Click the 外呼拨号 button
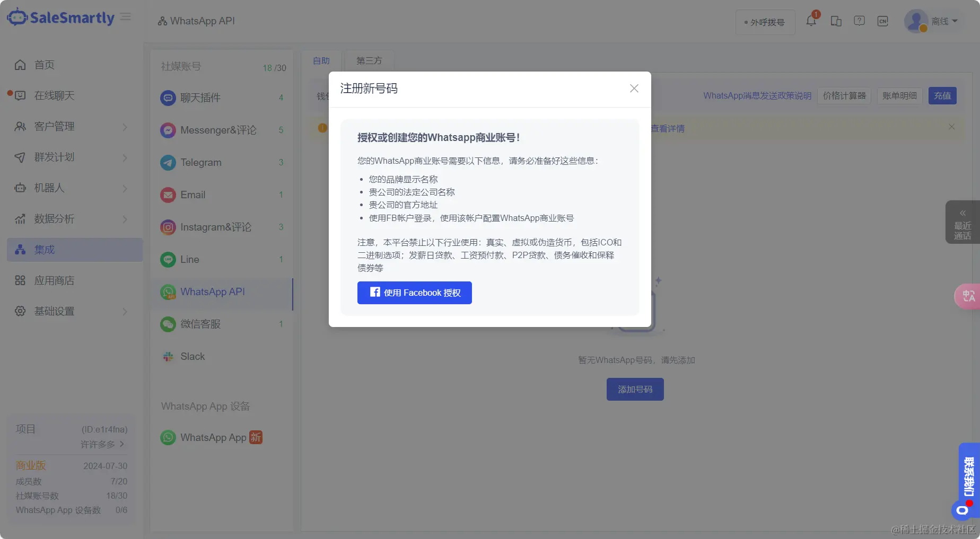Image resolution: width=980 pixels, height=539 pixels. tap(765, 22)
